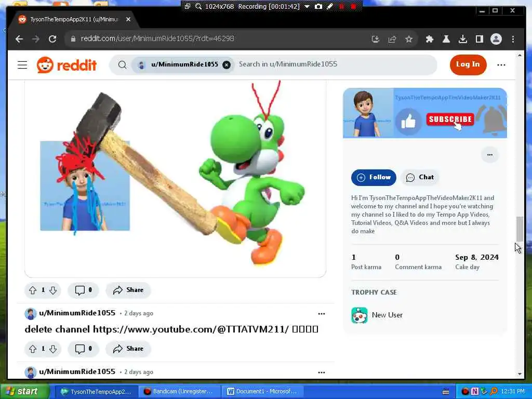The width and height of the screenshot is (532, 399).
Task: Select the TysonTheTempoApp2K11 browser tab
Action: 74,19
